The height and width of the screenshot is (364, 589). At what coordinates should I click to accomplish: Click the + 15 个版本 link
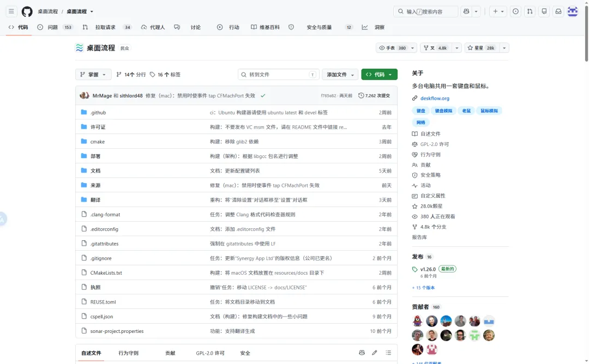click(x=423, y=288)
